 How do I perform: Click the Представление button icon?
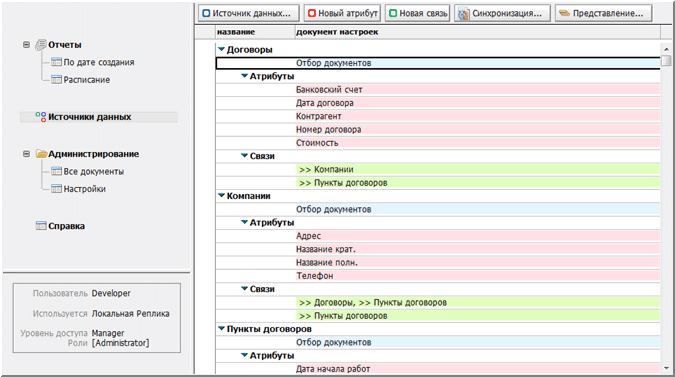[564, 13]
